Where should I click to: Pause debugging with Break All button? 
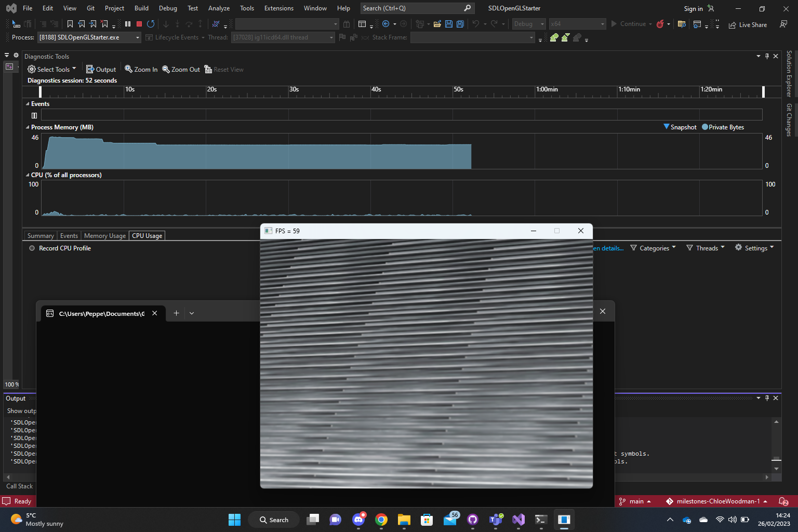pos(128,24)
